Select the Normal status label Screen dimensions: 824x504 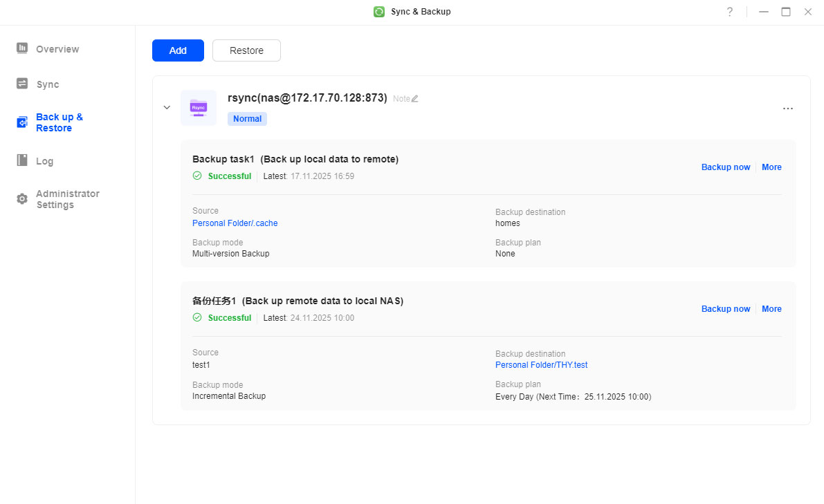click(247, 119)
